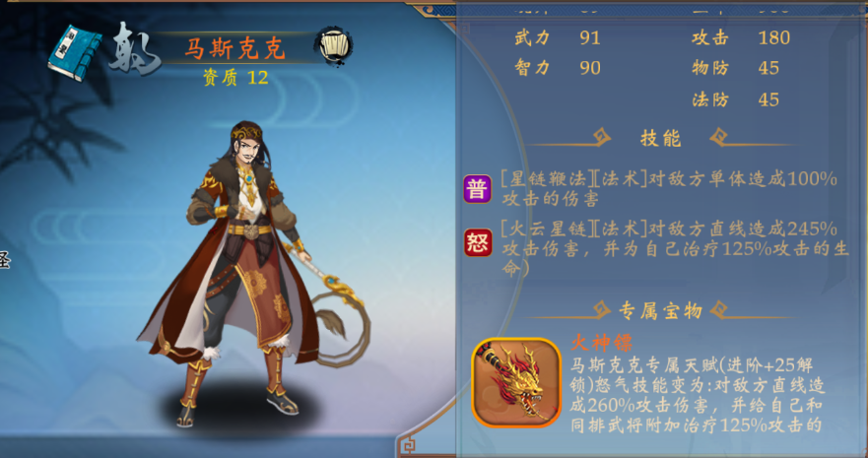Viewport: 868px width, 458px height.
Task: Click the 星链鞭法 skill description
Action: [x=669, y=189]
